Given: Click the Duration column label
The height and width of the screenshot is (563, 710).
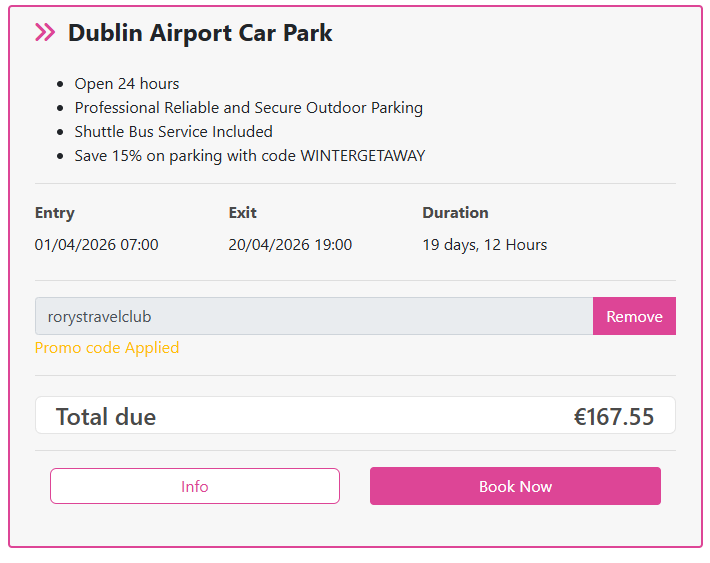Looking at the screenshot, I should [x=455, y=213].
